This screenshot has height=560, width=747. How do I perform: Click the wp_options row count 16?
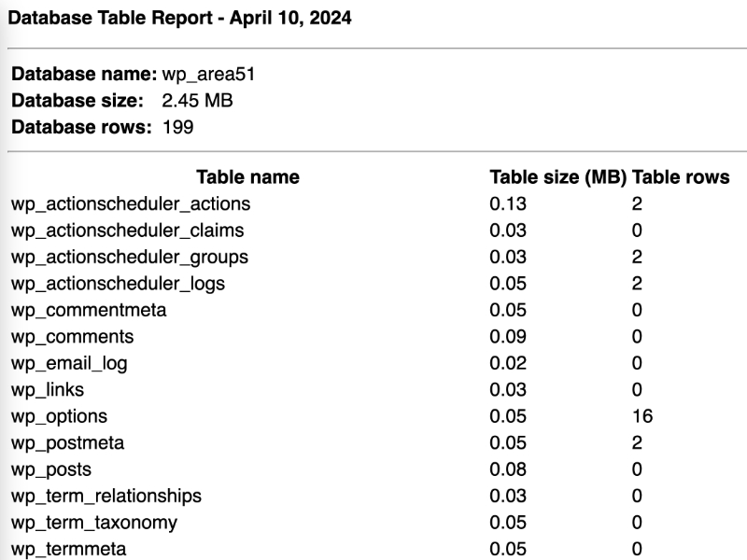641,416
